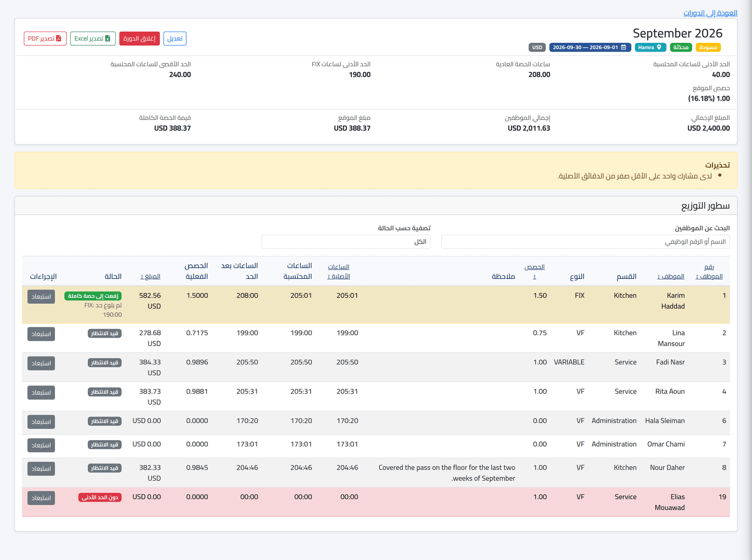This screenshot has width=752, height=560.
Task: Click the تعديل edit button
Action: click(175, 39)
